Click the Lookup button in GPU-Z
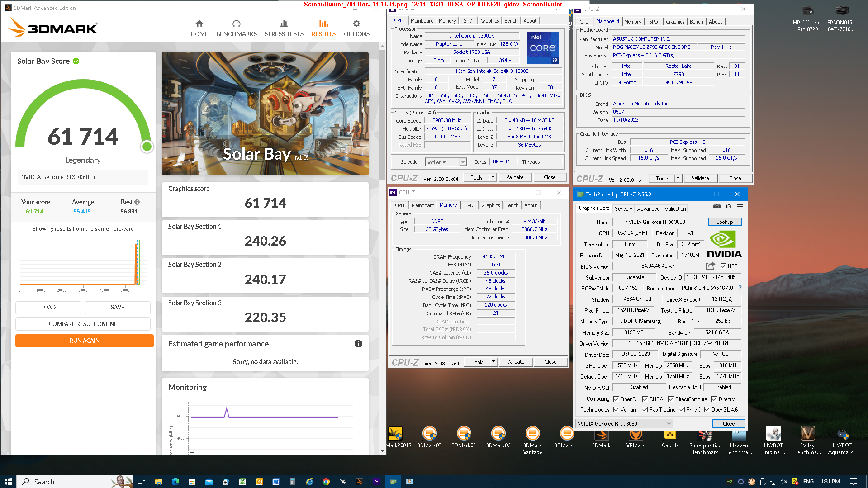 [x=724, y=222]
